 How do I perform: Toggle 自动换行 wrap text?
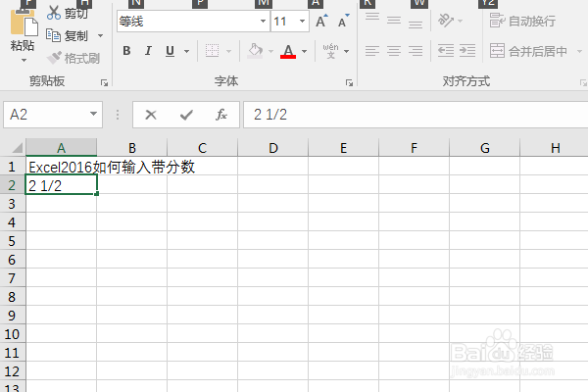coord(522,21)
